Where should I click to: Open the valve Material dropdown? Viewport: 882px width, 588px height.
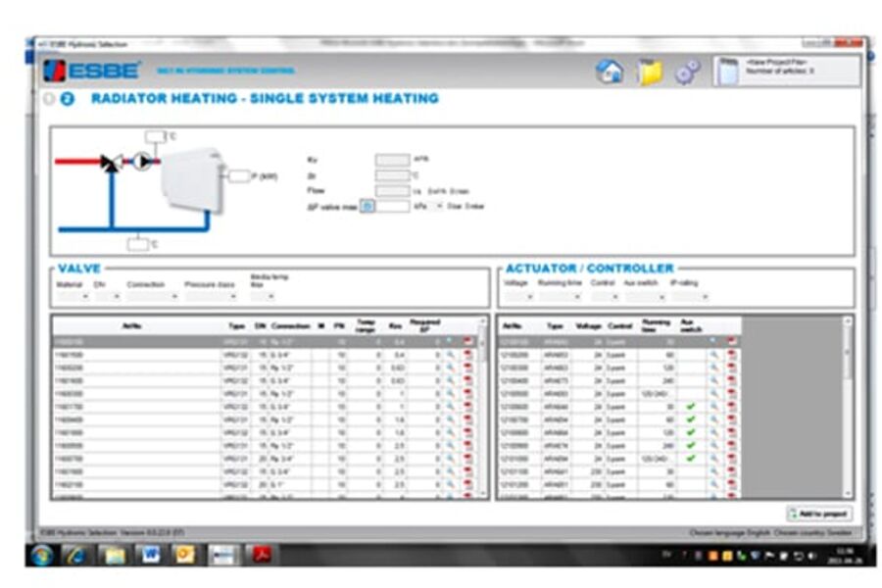[x=73, y=296]
